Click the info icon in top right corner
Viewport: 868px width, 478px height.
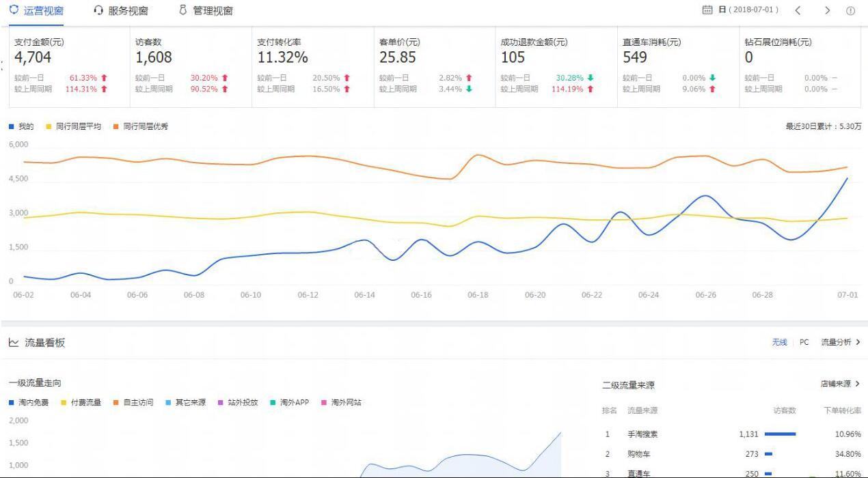point(851,10)
